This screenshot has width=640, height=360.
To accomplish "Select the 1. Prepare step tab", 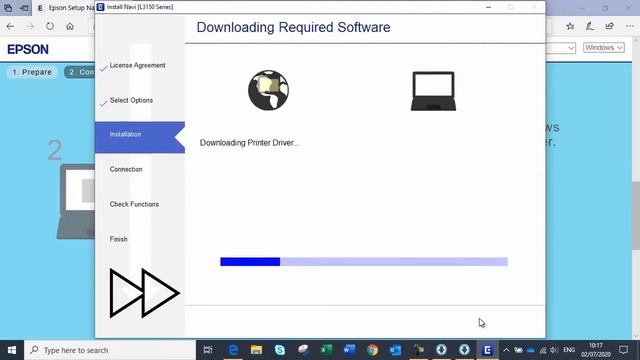I will coord(32,72).
